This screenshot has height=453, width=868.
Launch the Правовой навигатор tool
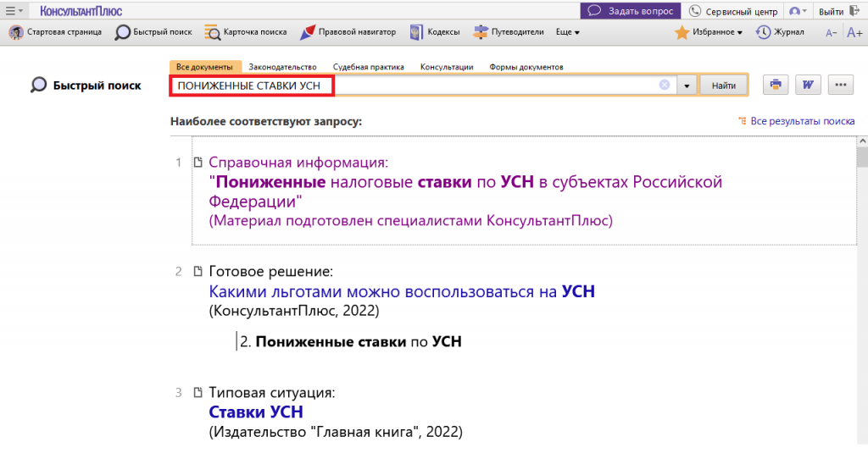coord(348,32)
